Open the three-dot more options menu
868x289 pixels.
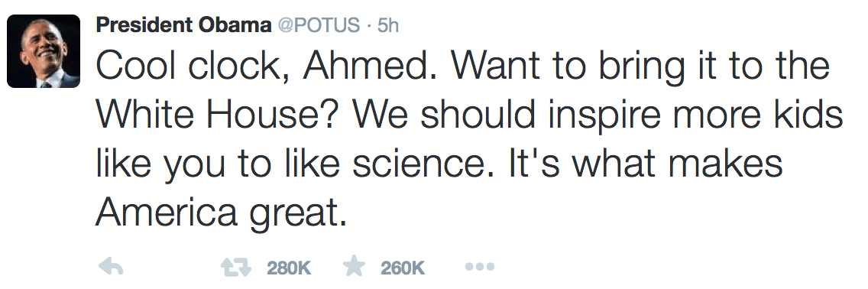479,268
